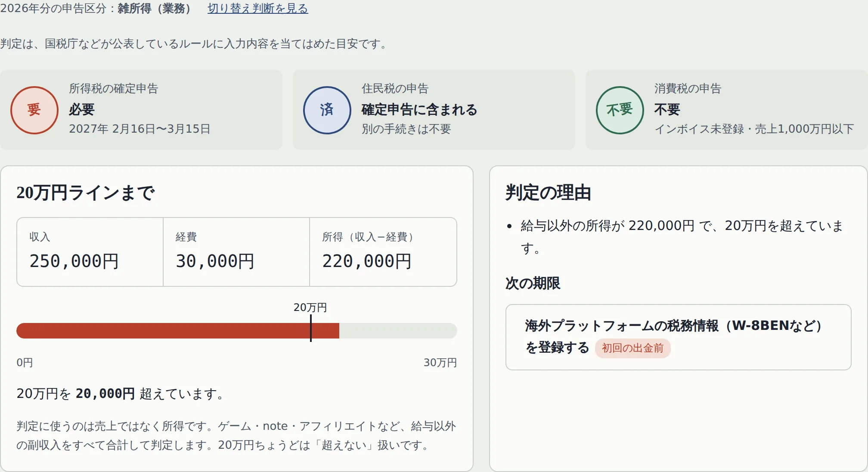Open the 切り替え判断を見る link
Viewport: 868px width, 472px height.
pos(257,8)
